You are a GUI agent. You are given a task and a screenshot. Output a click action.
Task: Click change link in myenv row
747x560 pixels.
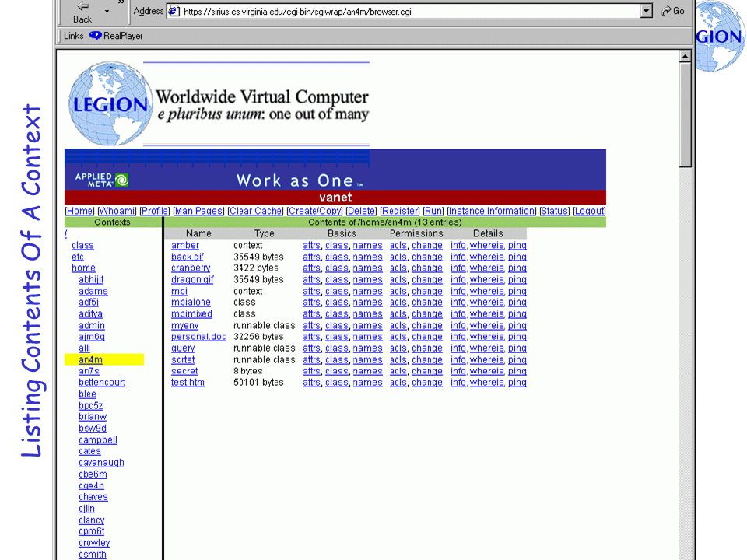427,325
